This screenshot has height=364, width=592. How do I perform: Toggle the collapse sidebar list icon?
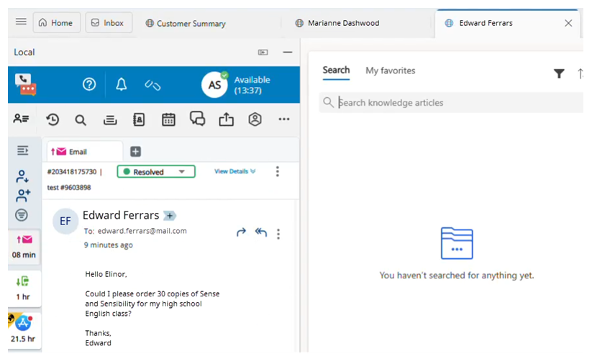click(22, 150)
